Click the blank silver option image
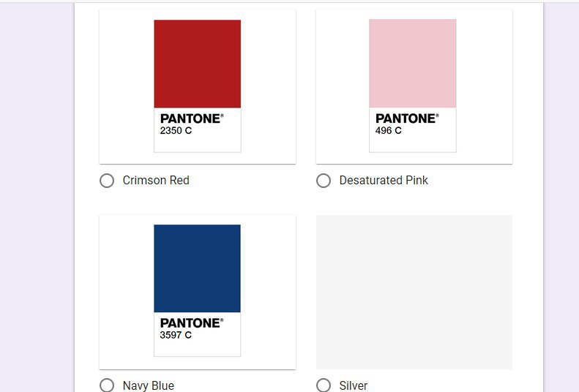The image size is (579, 392). [x=414, y=292]
